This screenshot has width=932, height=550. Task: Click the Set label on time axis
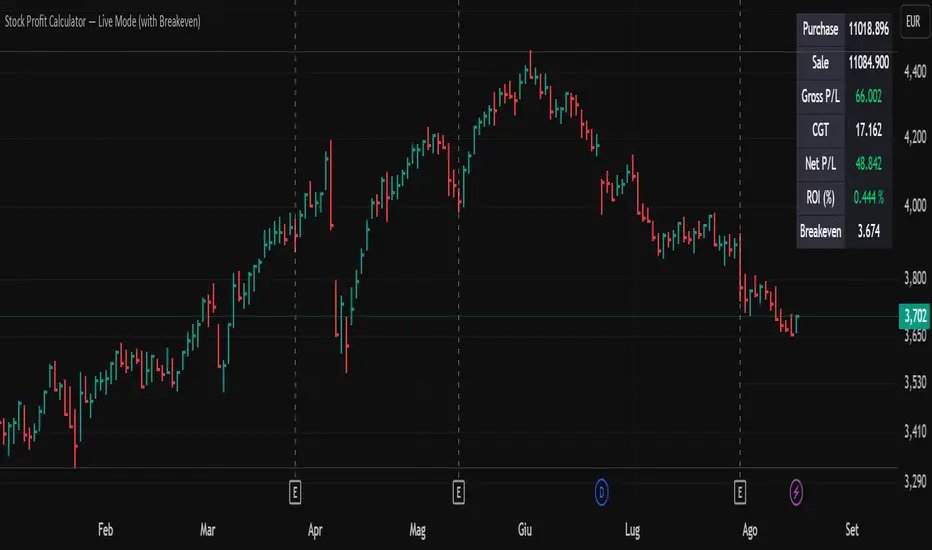(x=852, y=530)
